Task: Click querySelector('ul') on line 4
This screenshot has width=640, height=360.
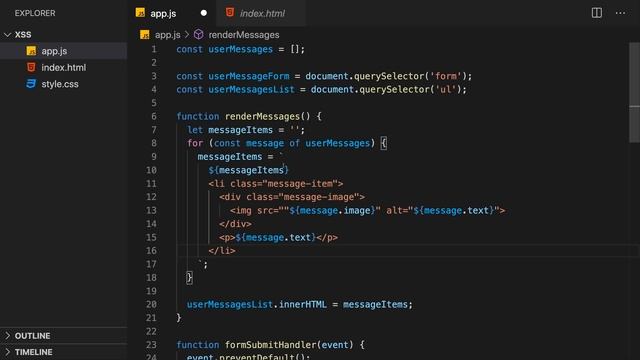Action: click(410, 89)
